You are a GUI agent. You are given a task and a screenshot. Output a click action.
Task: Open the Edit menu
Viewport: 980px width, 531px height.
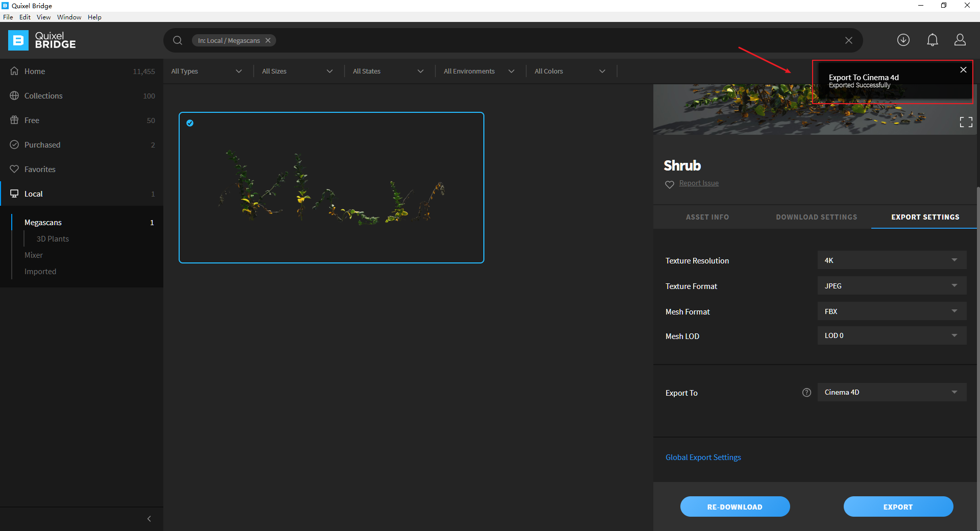(x=25, y=17)
